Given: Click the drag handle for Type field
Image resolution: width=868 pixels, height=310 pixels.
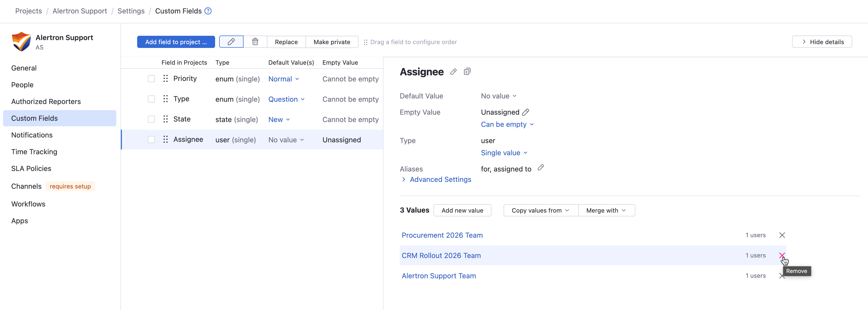Looking at the screenshot, I should coord(165,99).
